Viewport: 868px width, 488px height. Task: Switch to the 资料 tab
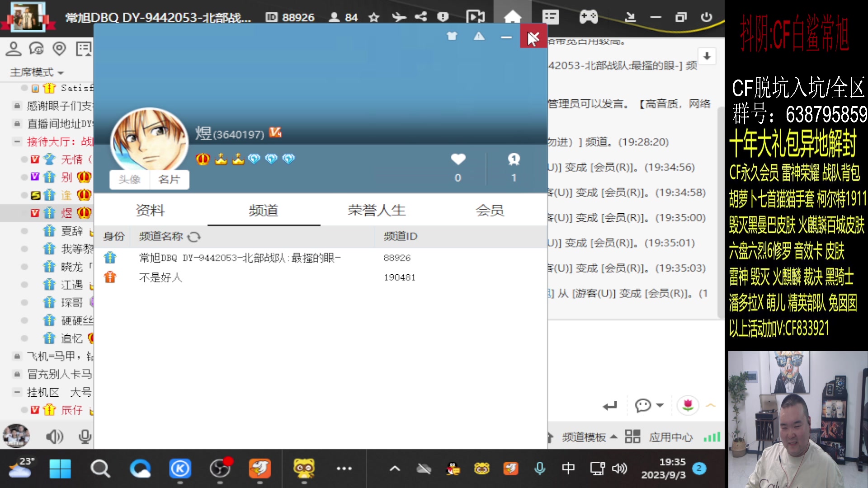151,210
